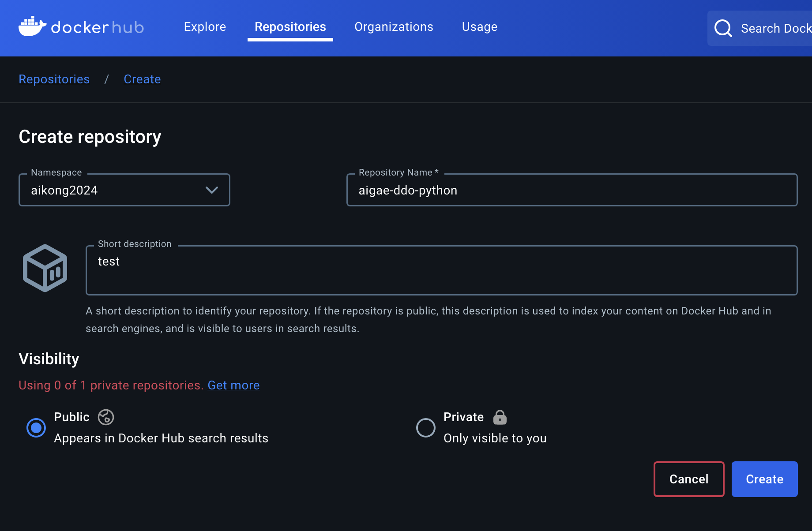Screen dimensions: 812x531
Task: Click the blue Create button
Action: click(765, 479)
